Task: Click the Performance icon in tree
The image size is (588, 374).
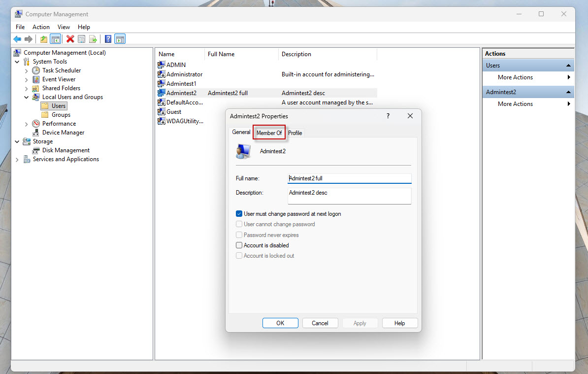Action: 36,124
